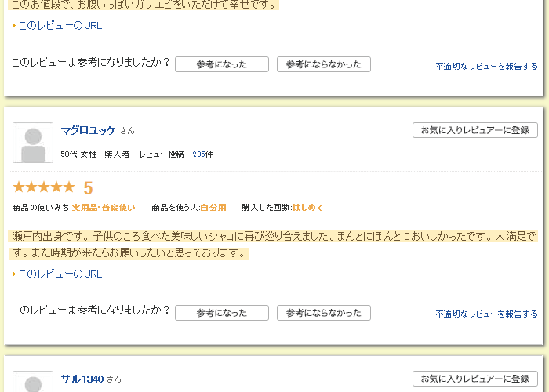Open このレビューのURL link in マグロユッケ's review
549x392 pixels.
[60, 274]
